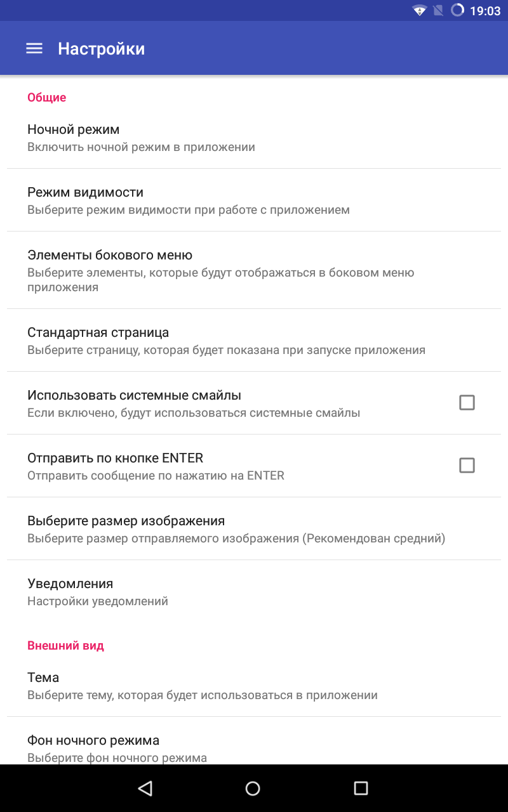Open the hamburger navigation menu
Screen dimensions: 508x812
pyautogui.click(x=34, y=49)
